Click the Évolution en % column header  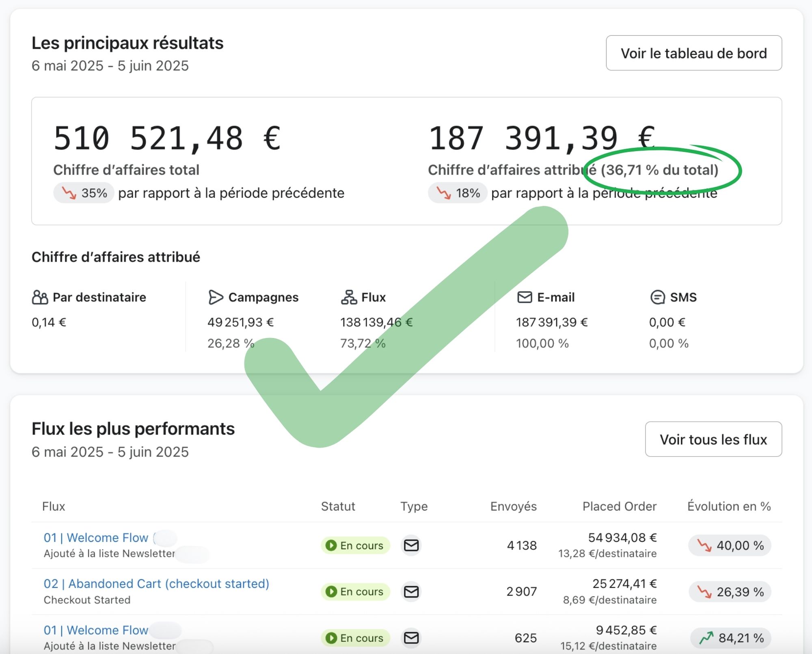pyautogui.click(x=729, y=506)
